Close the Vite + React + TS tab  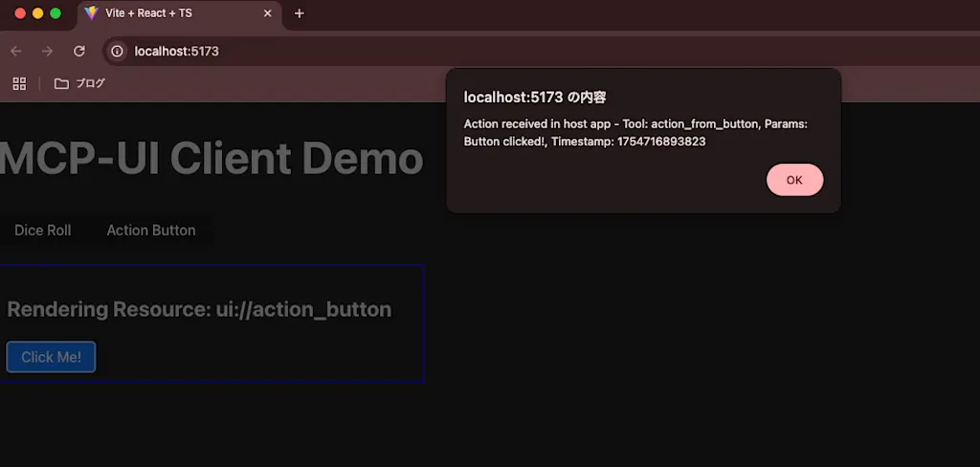point(268,13)
